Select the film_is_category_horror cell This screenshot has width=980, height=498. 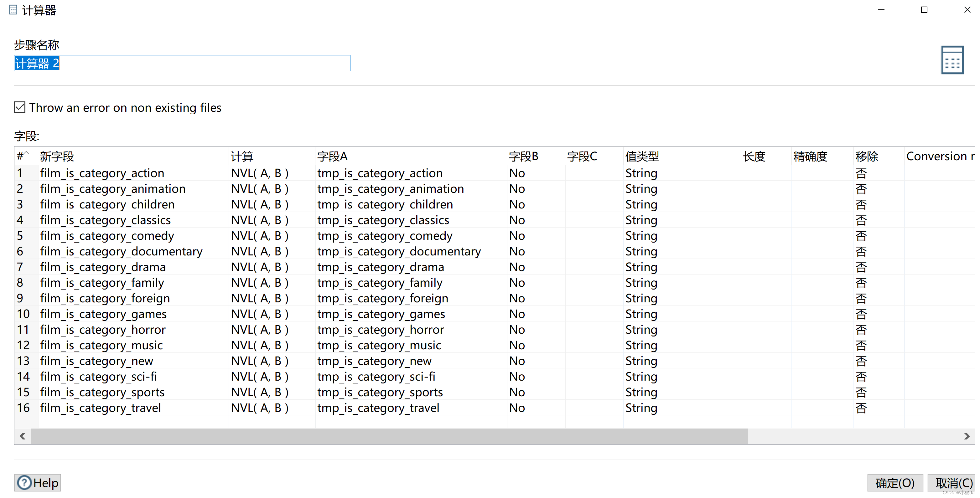click(103, 330)
